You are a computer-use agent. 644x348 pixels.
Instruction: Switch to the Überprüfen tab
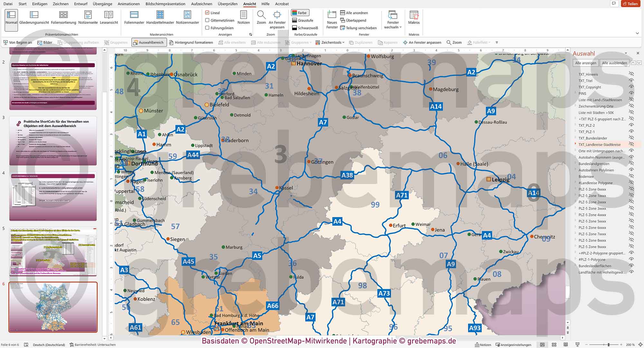[x=227, y=4]
